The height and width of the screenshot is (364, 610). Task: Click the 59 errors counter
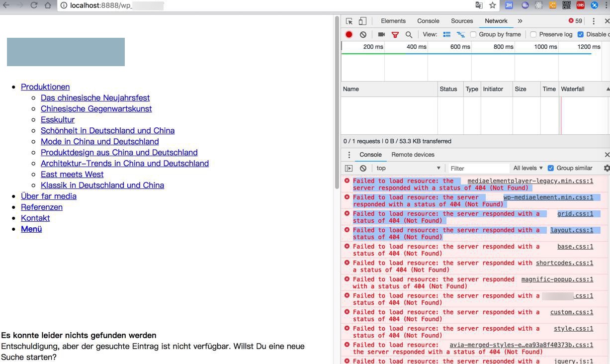pos(575,21)
